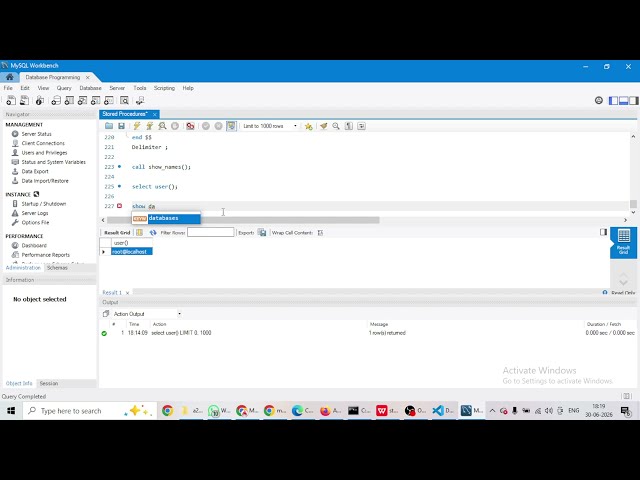Close the Stored Procedures tab
The image size is (640, 480).
click(155, 114)
